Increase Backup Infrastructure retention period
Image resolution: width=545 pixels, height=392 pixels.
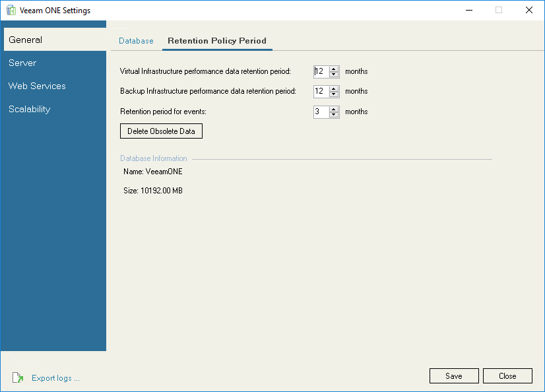point(333,88)
